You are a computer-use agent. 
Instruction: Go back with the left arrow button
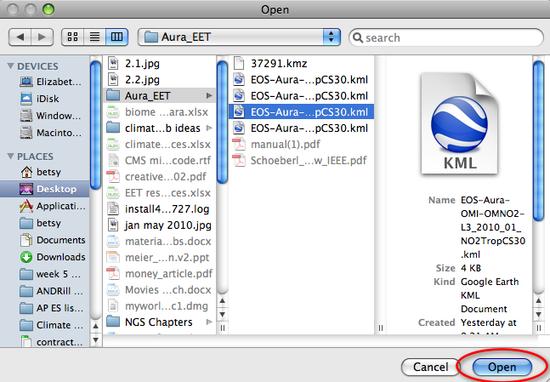pos(20,37)
